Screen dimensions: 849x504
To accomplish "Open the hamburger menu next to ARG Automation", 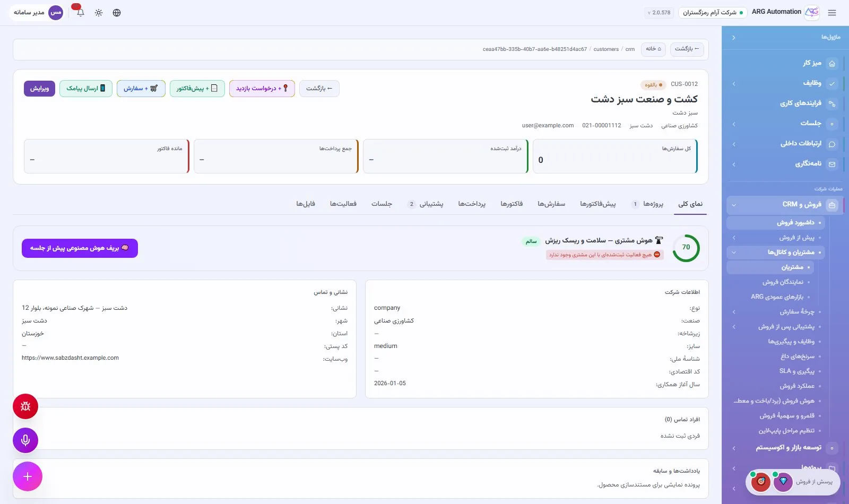I will (x=832, y=13).
